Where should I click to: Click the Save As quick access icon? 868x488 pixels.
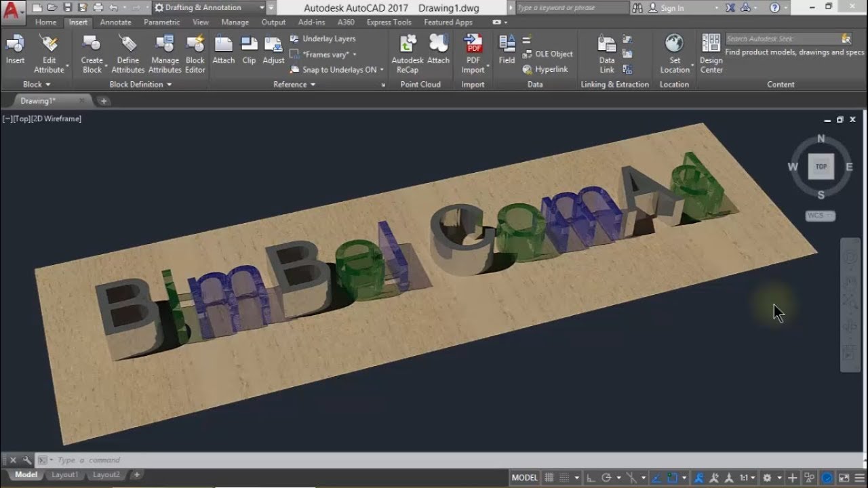[82, 8]
